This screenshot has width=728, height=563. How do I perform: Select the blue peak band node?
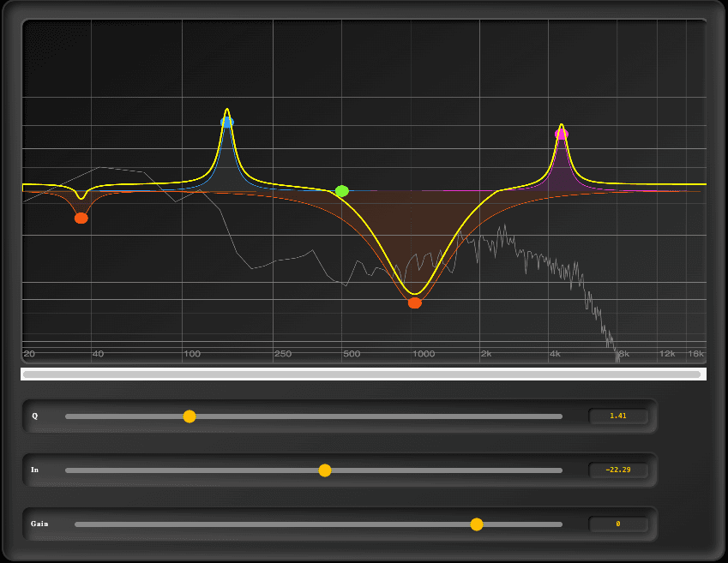click(x=226, y=122)
